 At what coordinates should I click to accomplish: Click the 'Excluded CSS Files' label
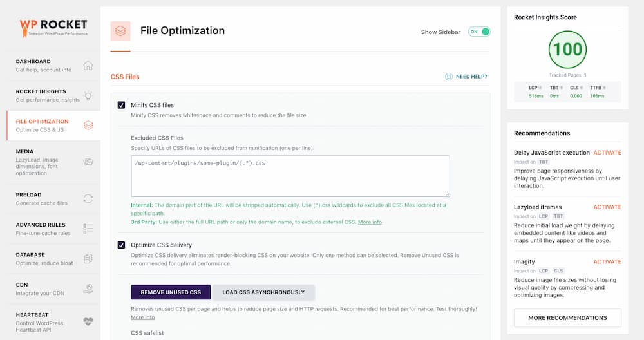pos(157,138)
